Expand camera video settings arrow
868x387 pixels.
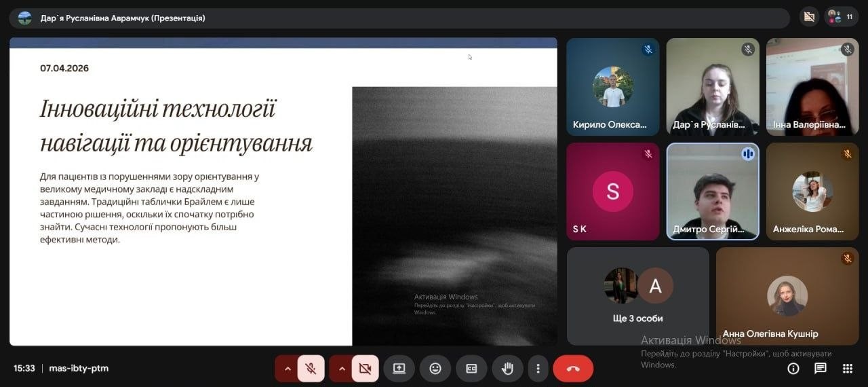[341, 369]
